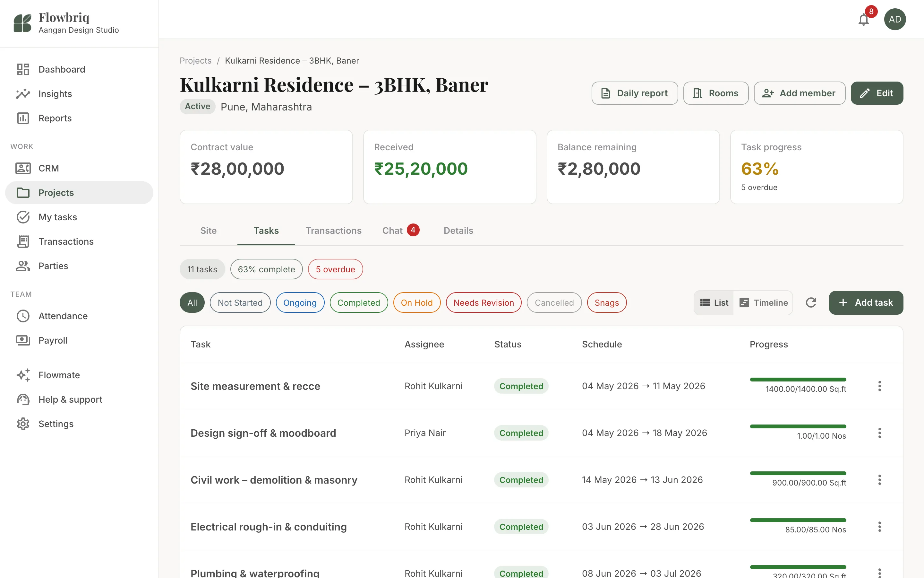
Task: Open the Chat tab
Action: click(401, 231)
